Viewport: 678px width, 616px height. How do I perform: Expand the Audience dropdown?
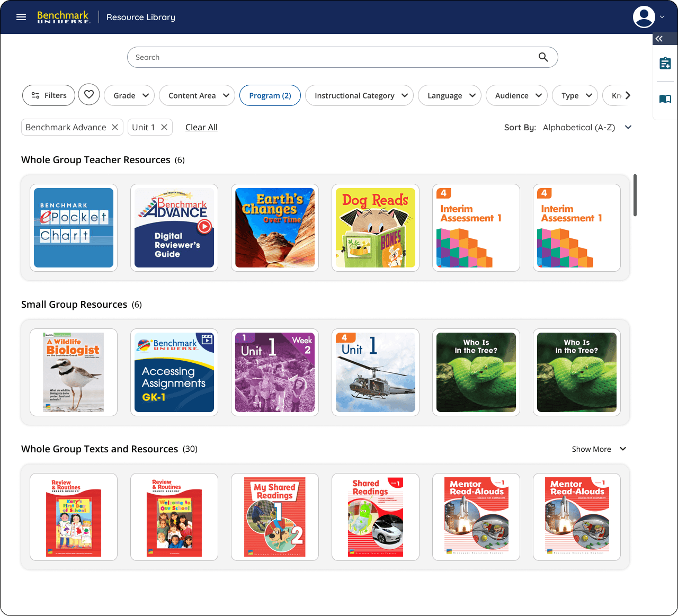pyautogui.click(x=516, y=95)
